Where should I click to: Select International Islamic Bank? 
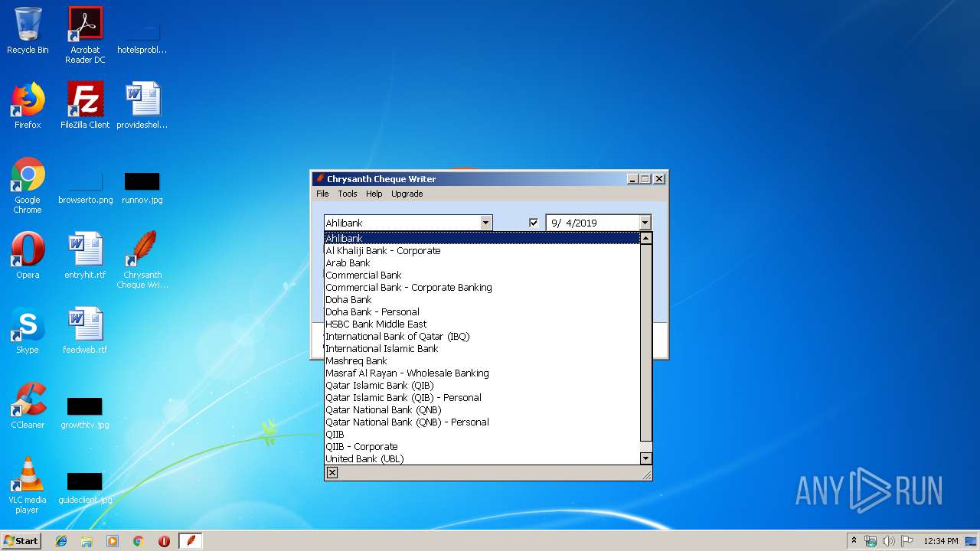coord(482,348)
